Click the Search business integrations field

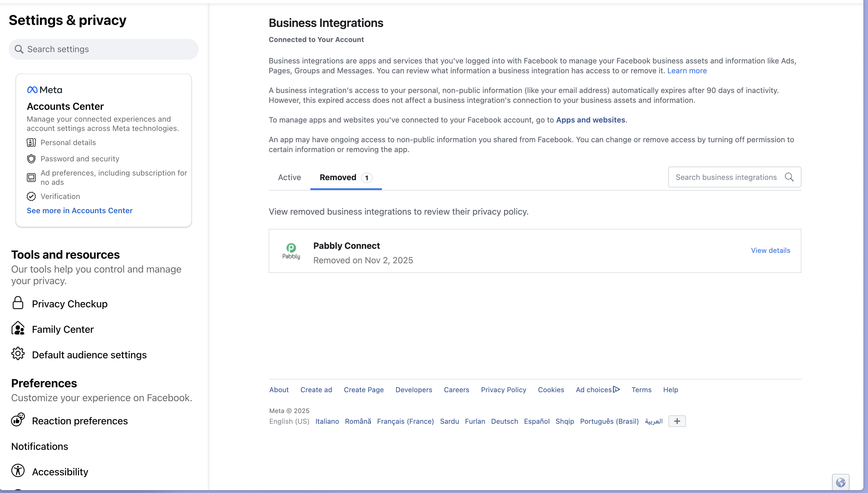(726, 177)
